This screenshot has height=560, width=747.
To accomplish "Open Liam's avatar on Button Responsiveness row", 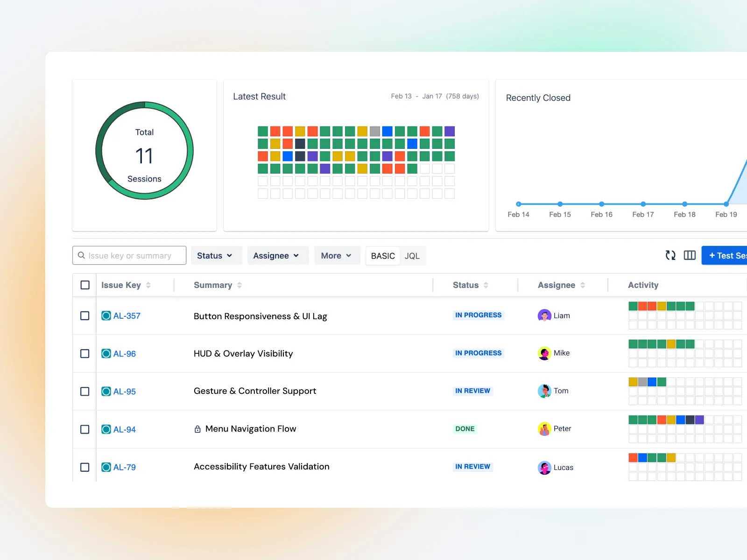I will coord(544,315).
